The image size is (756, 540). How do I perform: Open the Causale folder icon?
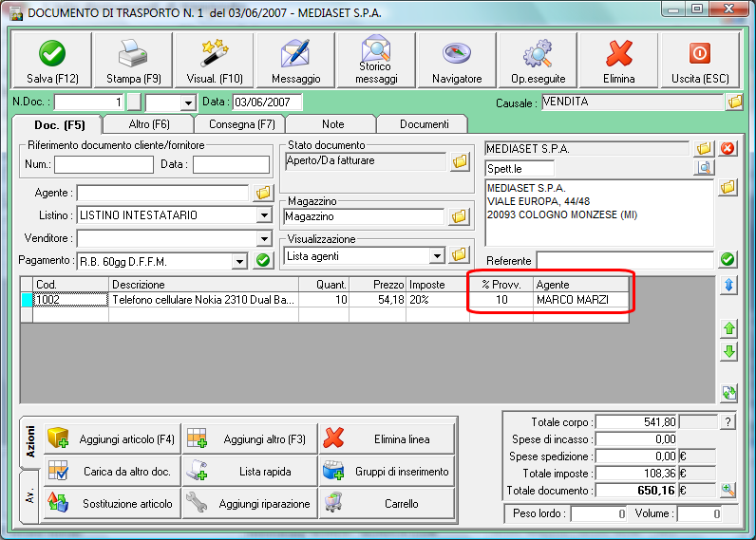click(735, 102)
